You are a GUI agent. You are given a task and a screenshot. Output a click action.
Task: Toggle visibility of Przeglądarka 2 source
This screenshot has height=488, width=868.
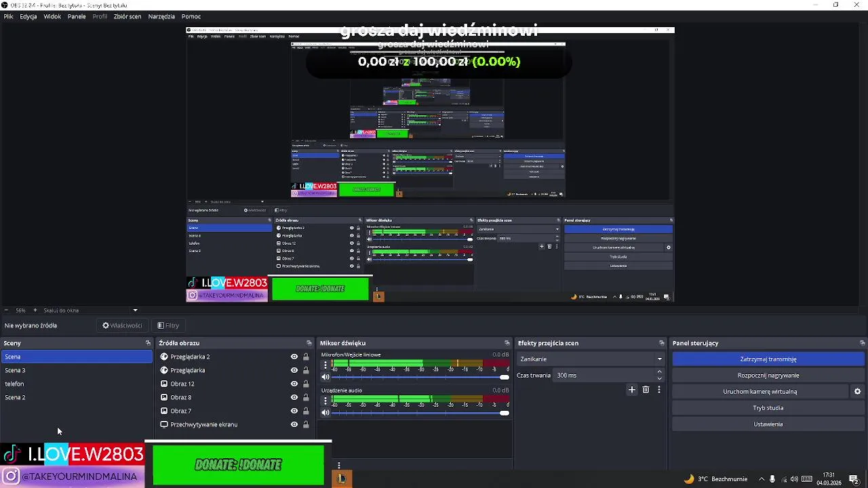294,357
